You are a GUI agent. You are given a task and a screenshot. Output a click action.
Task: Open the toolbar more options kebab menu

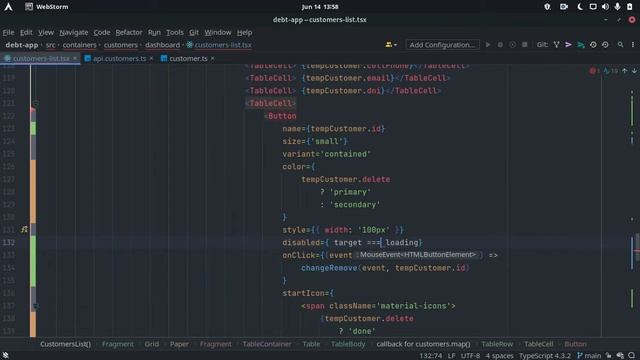pos(633,44)
